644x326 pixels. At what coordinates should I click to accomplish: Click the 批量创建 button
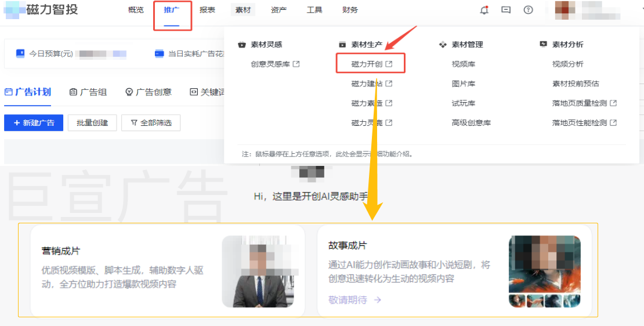tap(92, 123)
